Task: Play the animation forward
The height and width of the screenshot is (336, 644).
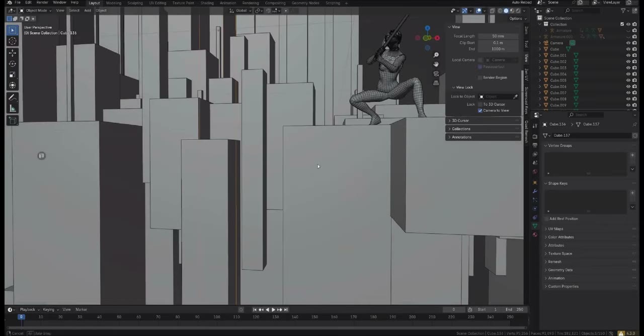Action: [273, 310]
